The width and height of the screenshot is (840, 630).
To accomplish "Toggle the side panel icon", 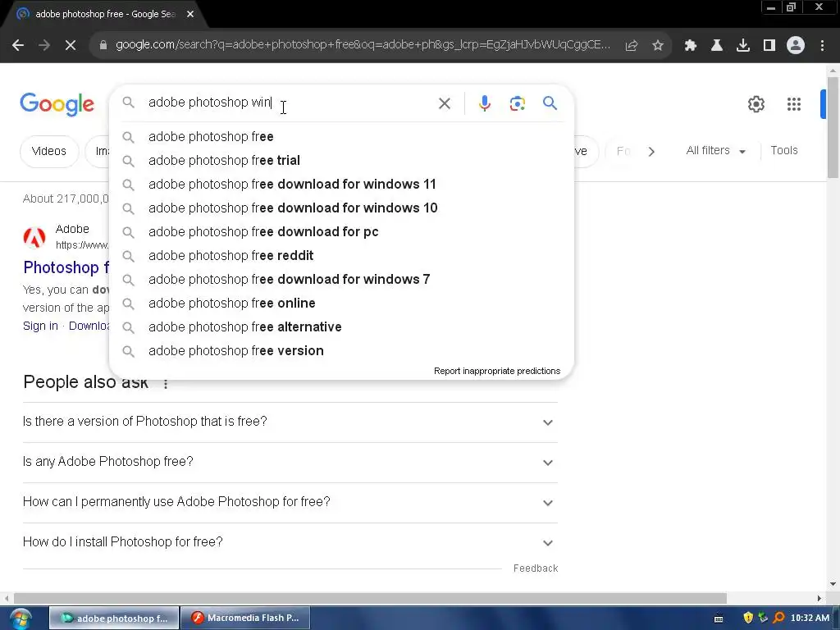I will (x=769, y=46).
